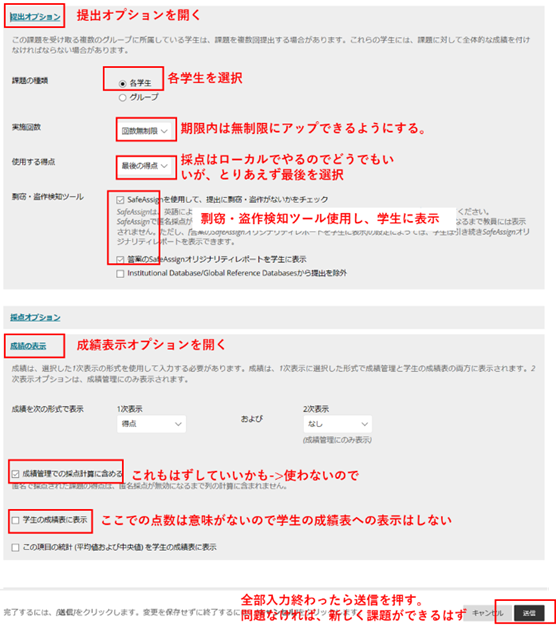Expand the 採点オプション section link

35,317
